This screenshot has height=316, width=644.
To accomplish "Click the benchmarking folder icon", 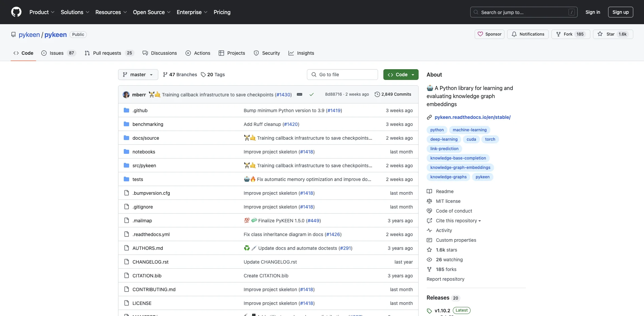I will coord(126,124).
